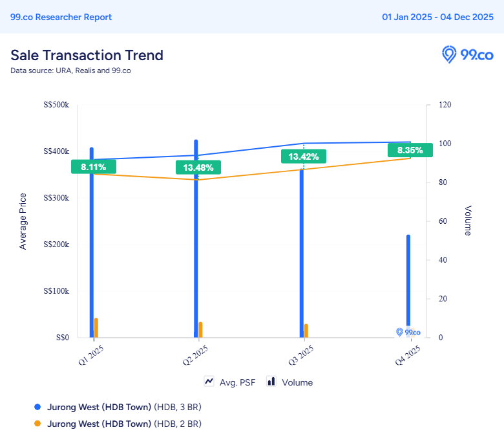Screen dimensions: 504x436
Task: Toggle the Avg. PSF legend label
Action: (237, 382)
